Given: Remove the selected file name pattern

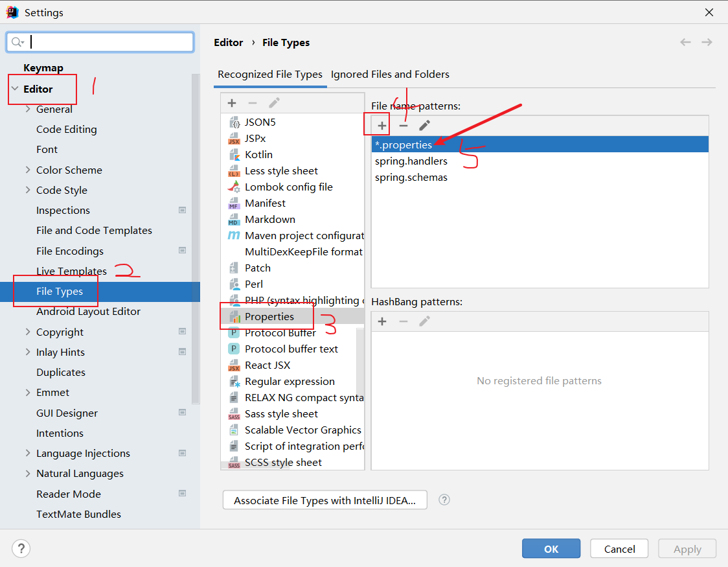Looking at the screenshot, I should pos(404,125).
